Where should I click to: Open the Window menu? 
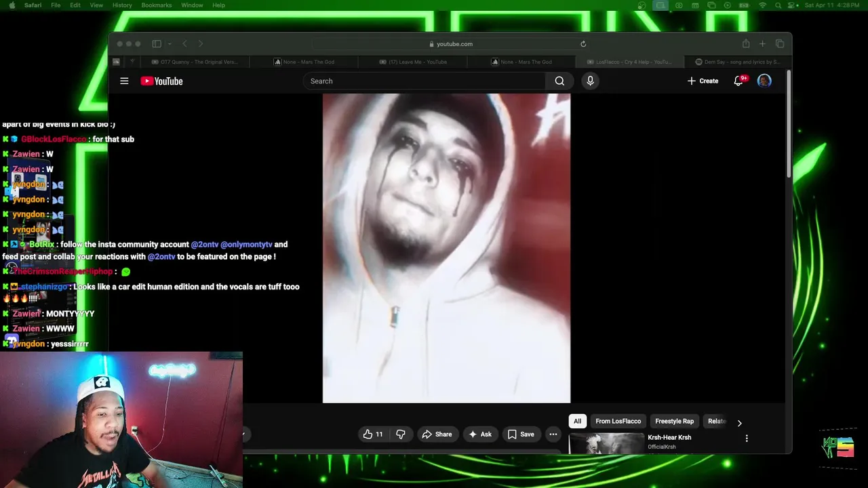coord(192,5)
